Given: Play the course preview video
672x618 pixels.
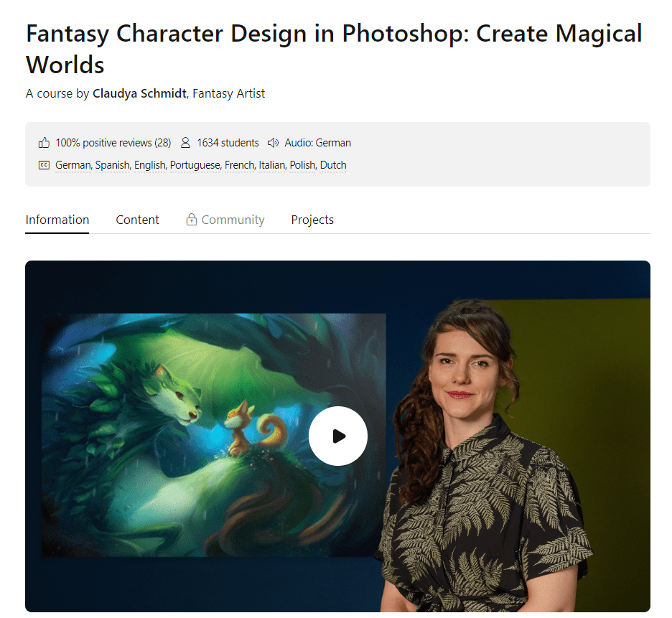Looking at the screenshot, I should [x=337, y=436].
